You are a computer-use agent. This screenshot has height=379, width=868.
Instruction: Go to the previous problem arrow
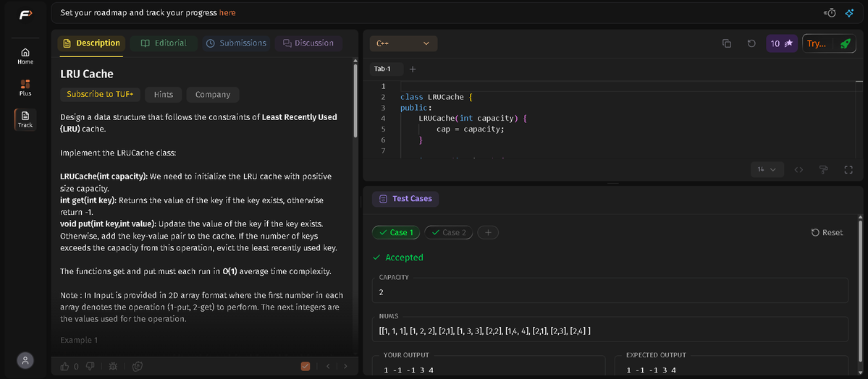tap(328, 366)
